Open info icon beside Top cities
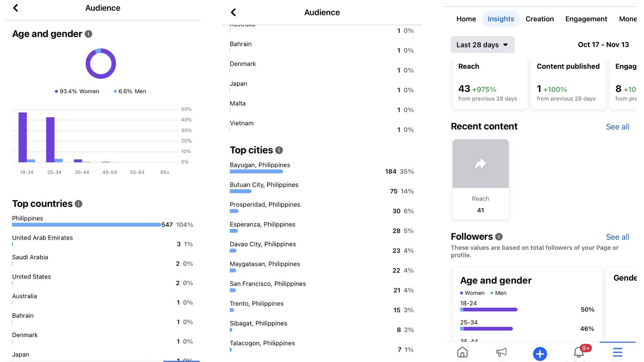 tap(279, 150)
